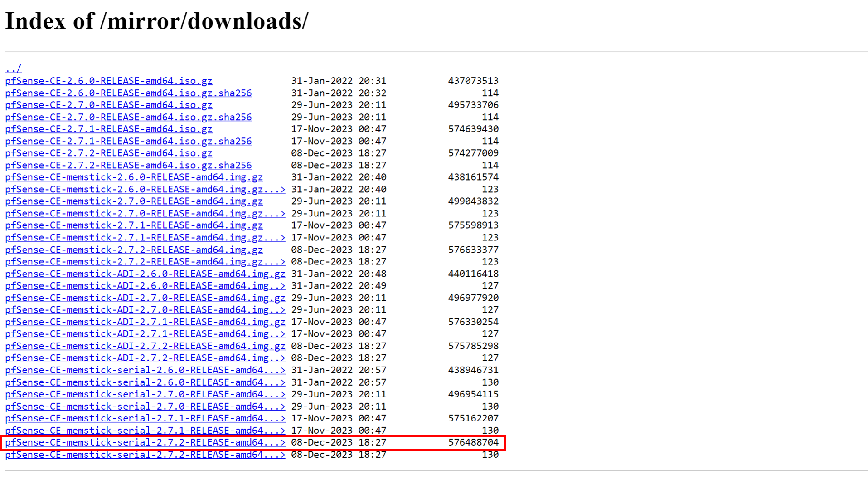The height and width of the screenshot is (480, 868).
Task: Download pfSense-CE-memstick-ADI-2.7.2-RELEASE-amd64.img.gz
Action: [145, 346]
